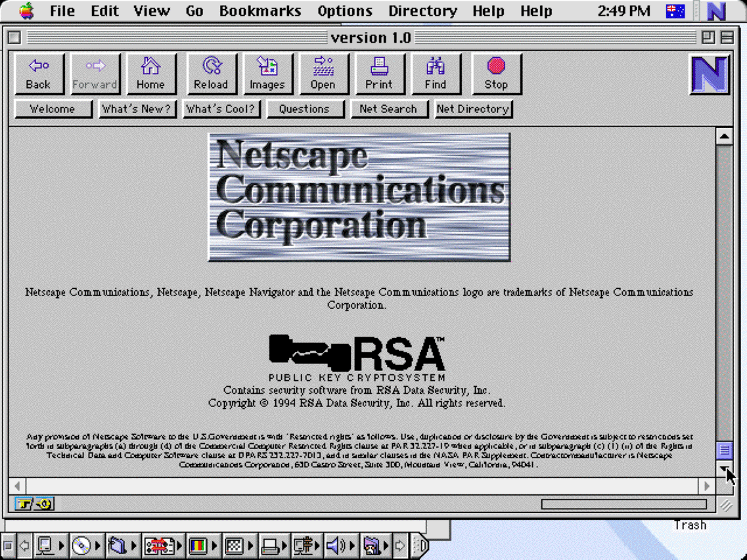The width and height of the screenshot is (747, 560).
Task: Click the broken key security icon
Action: [x=34, y=504]
